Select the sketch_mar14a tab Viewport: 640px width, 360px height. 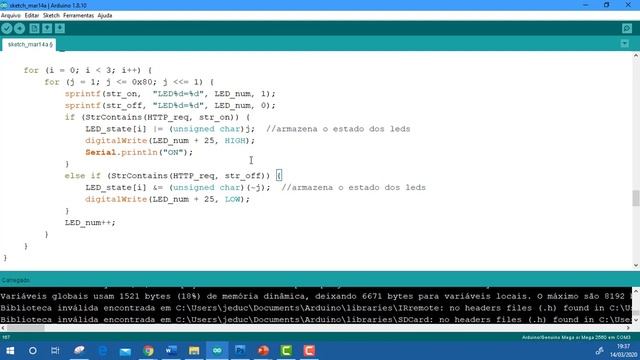pyautogui.click(x=29, y=44)
